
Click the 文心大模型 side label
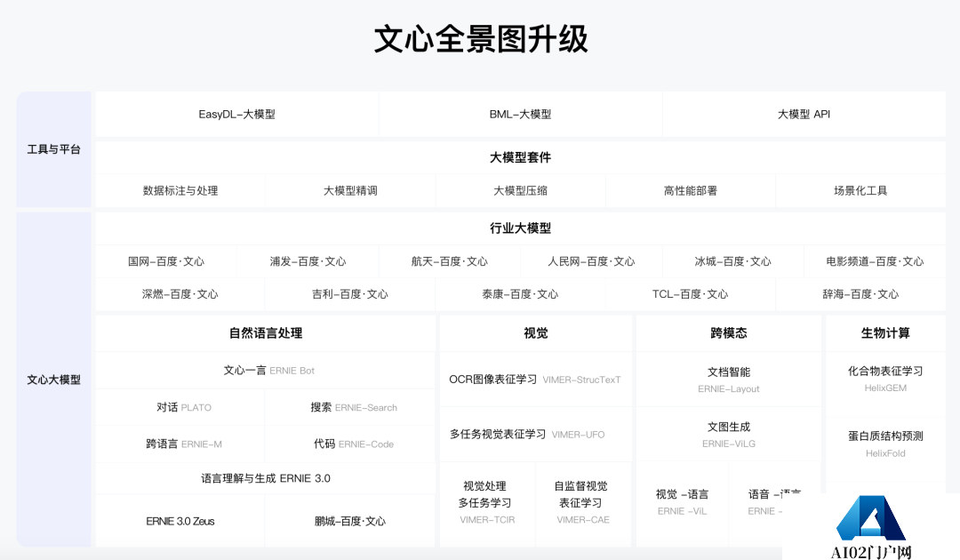click(54, 380)
